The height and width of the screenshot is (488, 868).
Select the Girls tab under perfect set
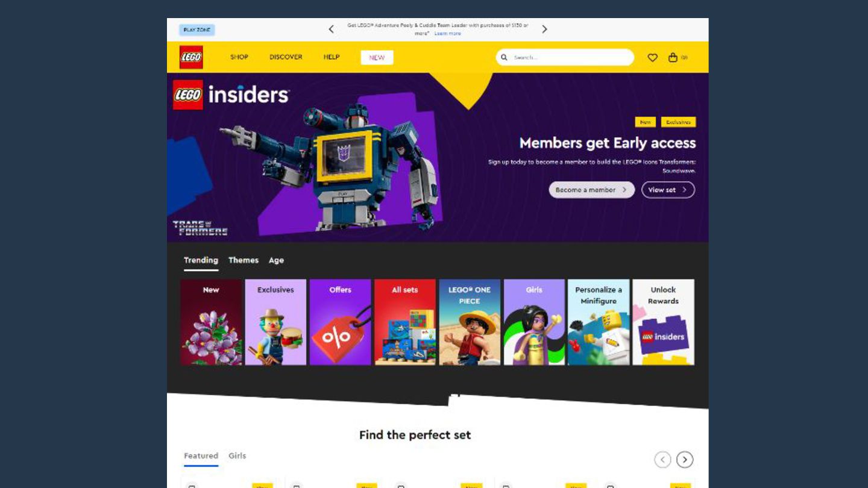[x=237, y=456]
